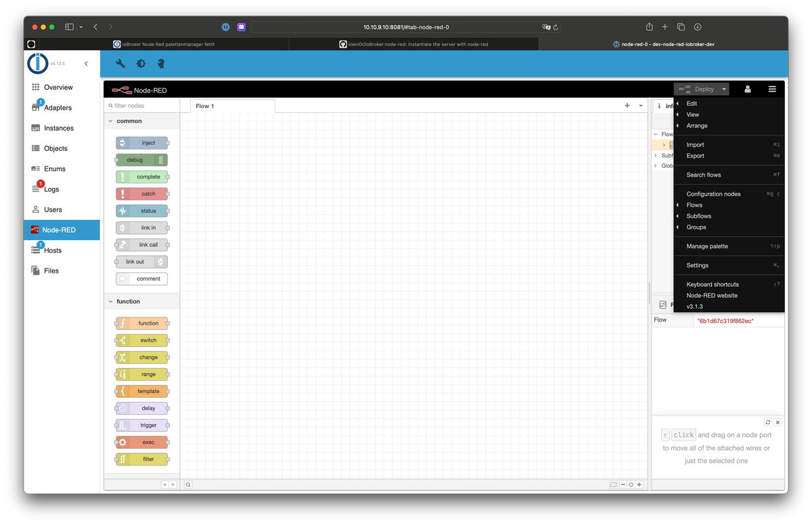Click the Safari address bar
The image size is (812, 525).
point(406,27)
